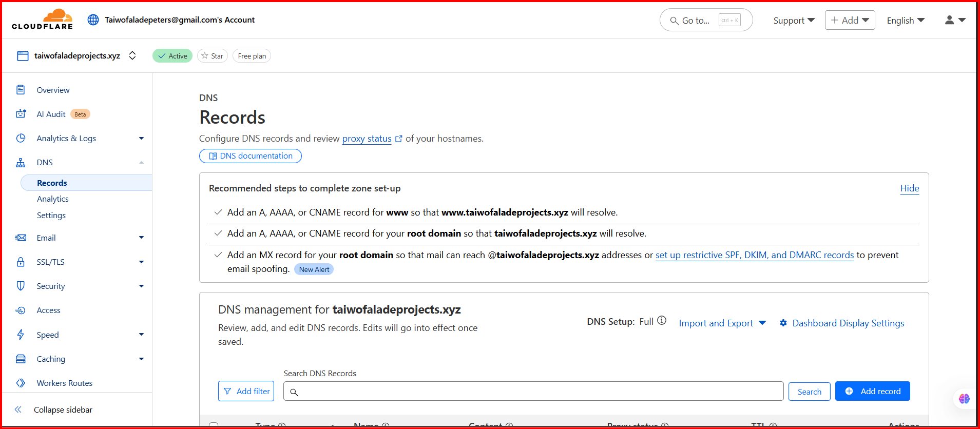
Task: Click the website window icon beside the domain
Action: [23, 56]
